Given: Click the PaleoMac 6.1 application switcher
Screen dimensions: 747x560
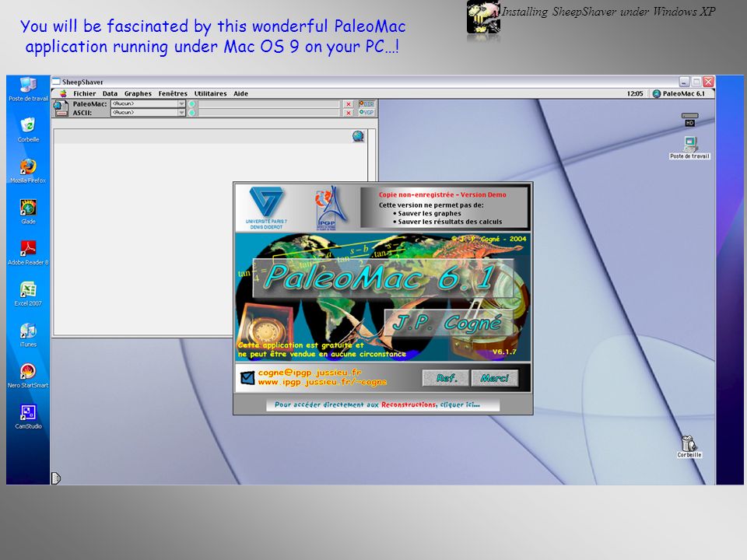Looking at the screenshot, I should pos(679,93).
